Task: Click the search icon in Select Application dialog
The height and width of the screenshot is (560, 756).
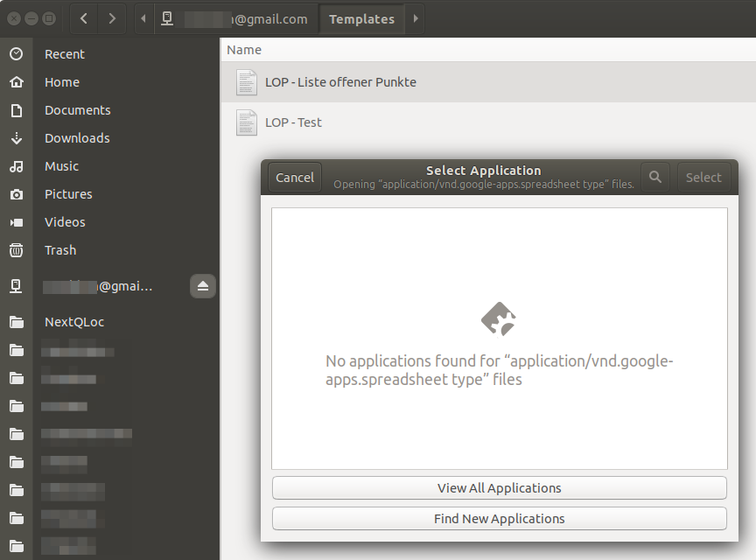Action: click(x=654, y=177)
